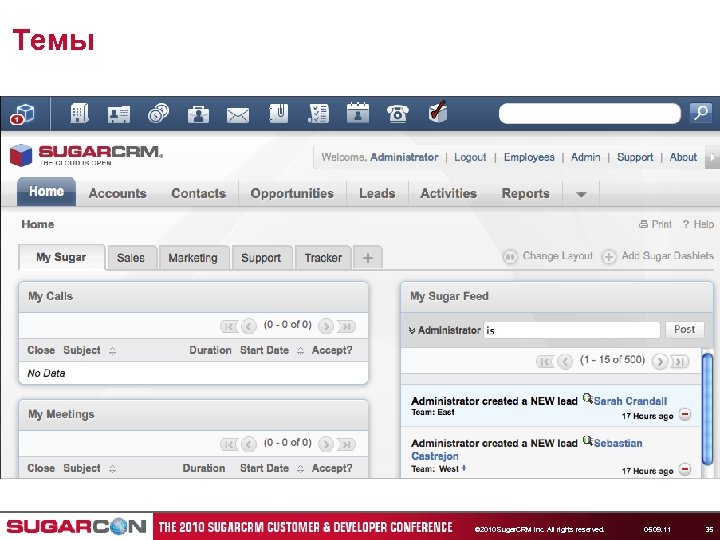Viewport: 720px width, 540px height.
Task: Click the Logout link
Action: [470, 157]
